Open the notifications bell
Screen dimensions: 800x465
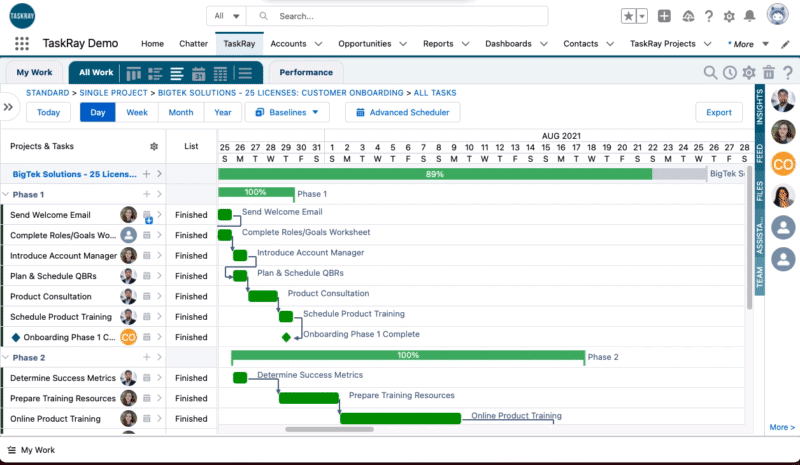749,16
